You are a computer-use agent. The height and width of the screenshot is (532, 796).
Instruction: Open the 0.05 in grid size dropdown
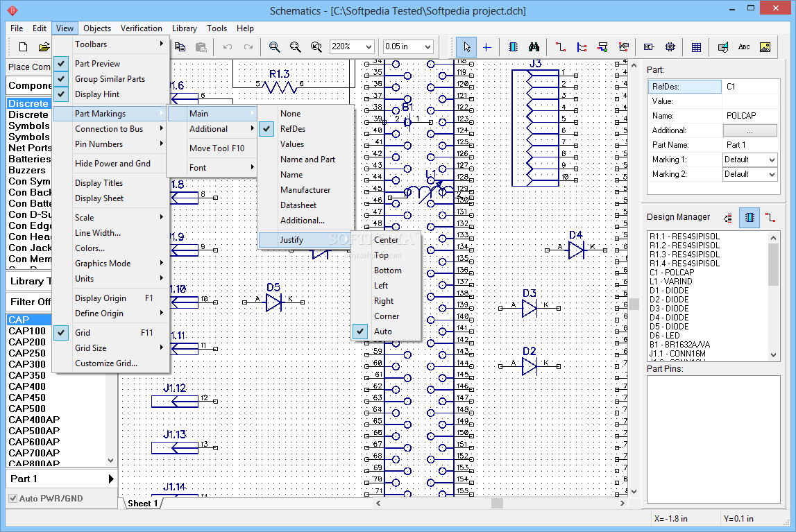coord(427,47)
